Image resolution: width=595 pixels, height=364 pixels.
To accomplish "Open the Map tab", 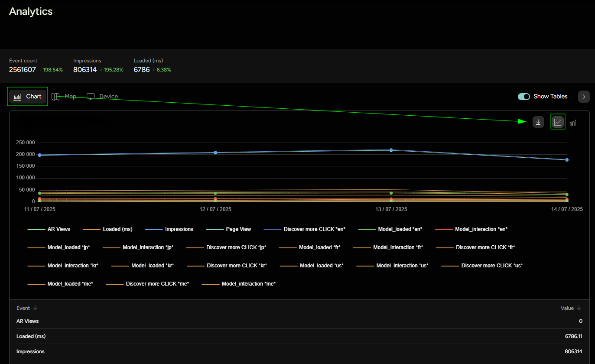I will click(70, 96).
